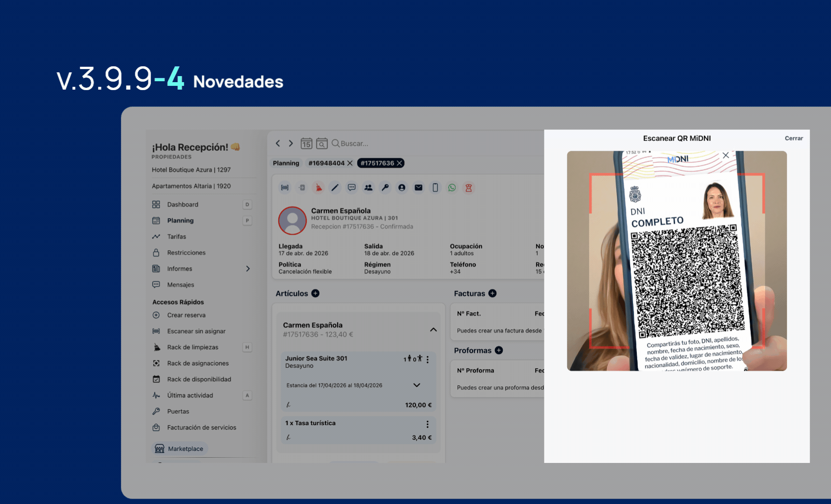Image resolution: width=831 pixels, height=504 pixels.
Task: Click the WhatsApp icon in reservation toolbar
Action: click(x=452, y=188)
